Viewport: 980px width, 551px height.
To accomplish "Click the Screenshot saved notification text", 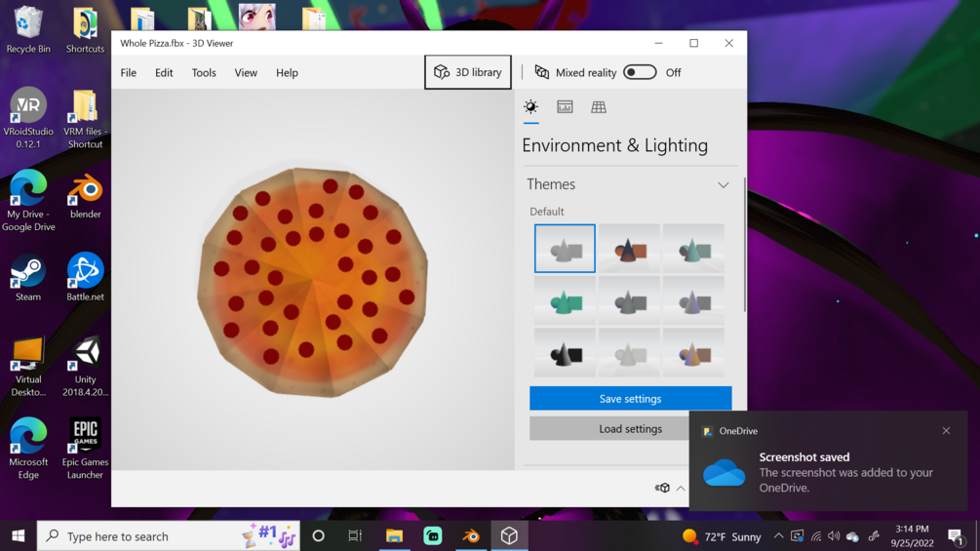I will click(804, 457).
